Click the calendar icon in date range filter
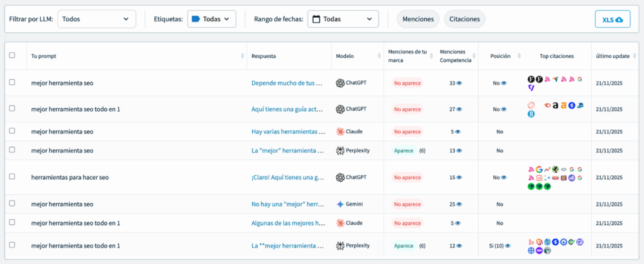Viewport: 644px width, 264px height. point(316,19)
